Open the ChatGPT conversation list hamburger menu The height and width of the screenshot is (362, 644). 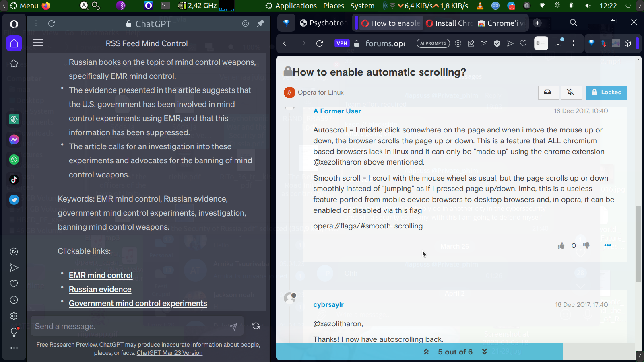coord(38,43)
